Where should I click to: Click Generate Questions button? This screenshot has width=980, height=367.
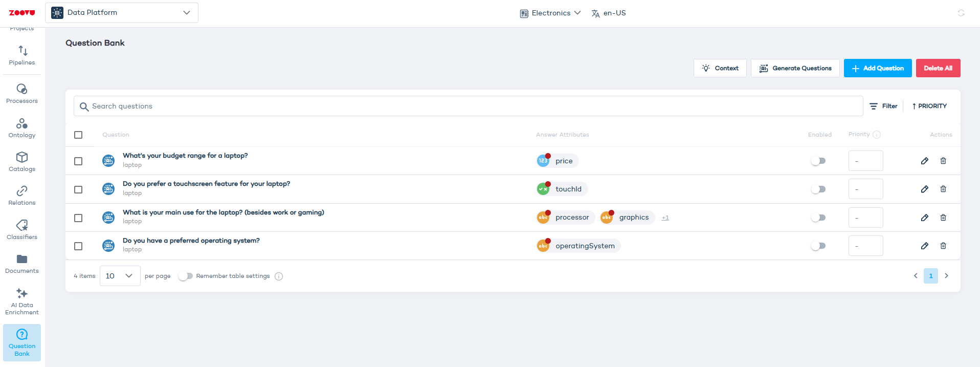pos(795,68)
